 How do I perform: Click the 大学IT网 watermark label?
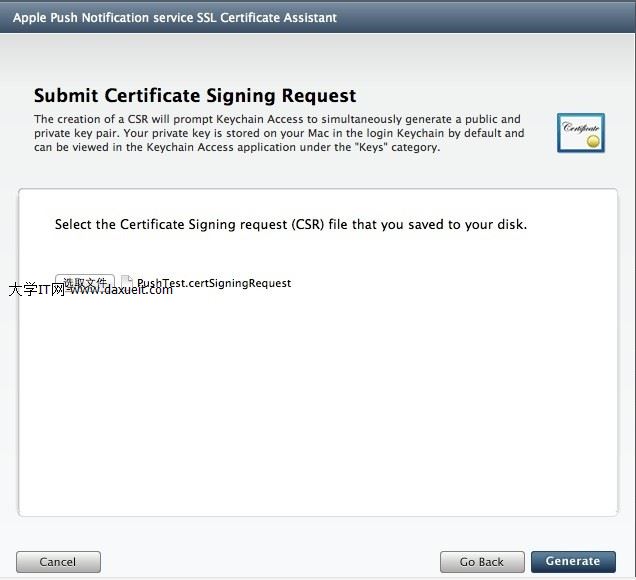tap(36, 290)
